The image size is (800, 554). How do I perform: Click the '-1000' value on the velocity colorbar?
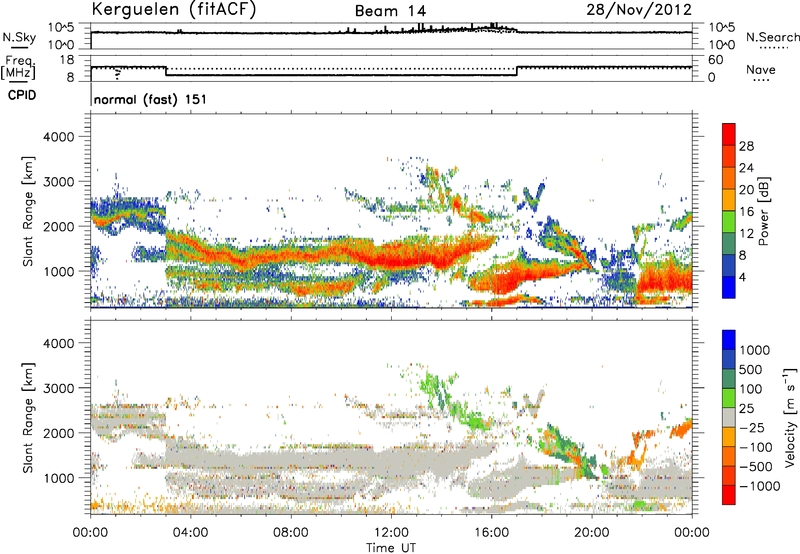pos(760,486)
